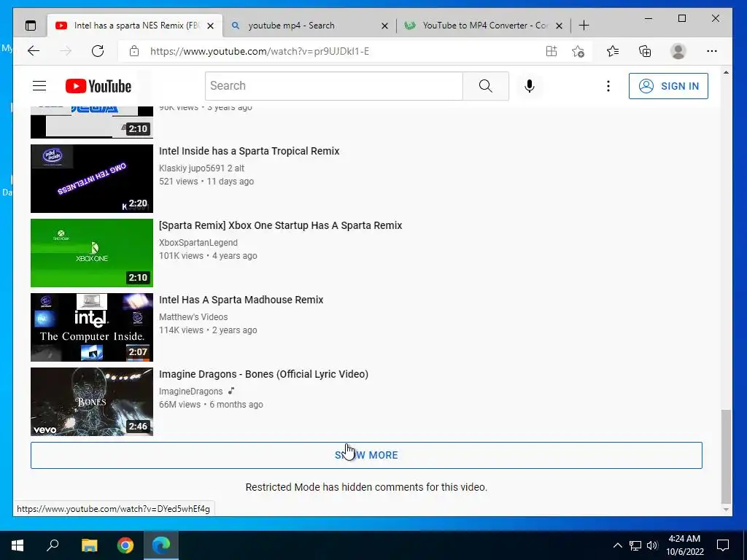747x560 pixels.
Task: Focus the YouTube Search input field
Action: (334, 86)
